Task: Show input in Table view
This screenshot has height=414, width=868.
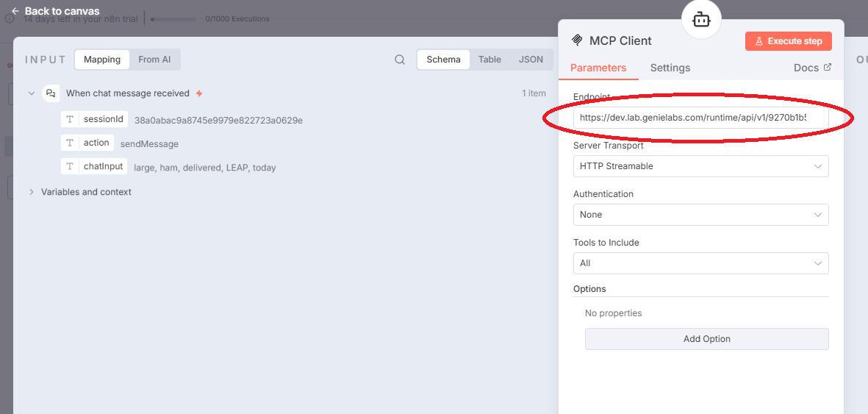Action: coord(490,60)
